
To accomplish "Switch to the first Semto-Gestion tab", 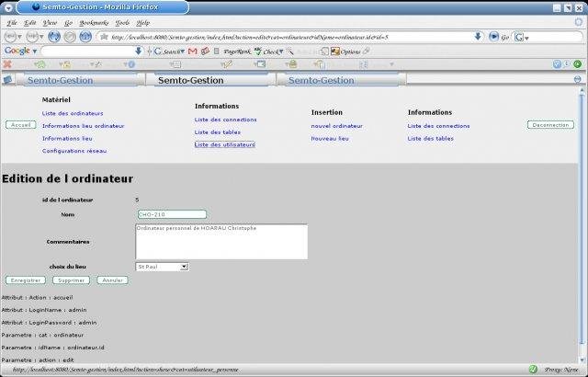I will 81,80.
